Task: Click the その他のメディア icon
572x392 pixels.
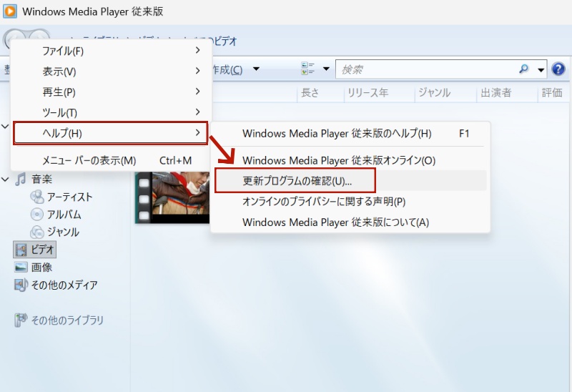Action: tap(21, 285)
